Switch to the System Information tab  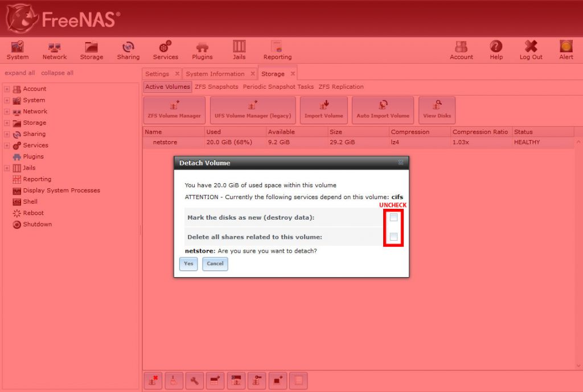[215, 74]
